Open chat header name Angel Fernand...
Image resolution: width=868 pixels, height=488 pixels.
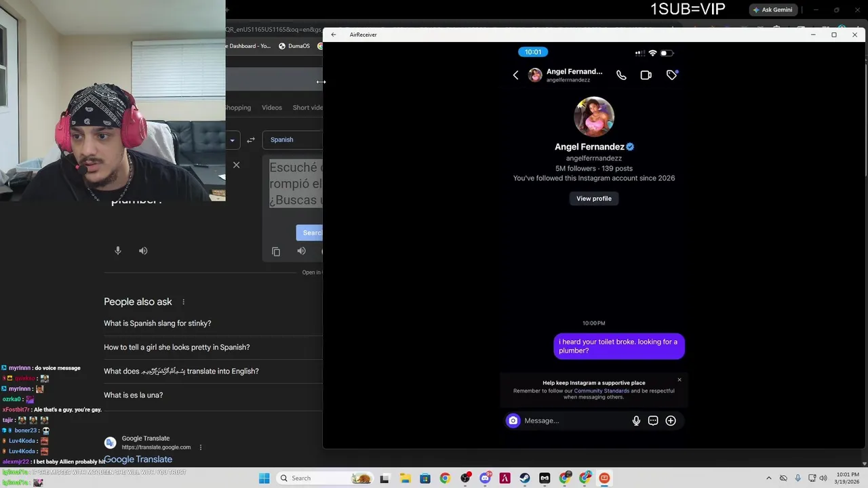[x=574, y=71]
